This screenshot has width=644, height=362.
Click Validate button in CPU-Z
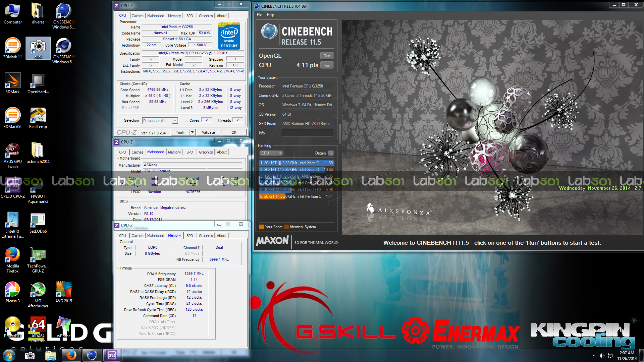pos(208,132)
